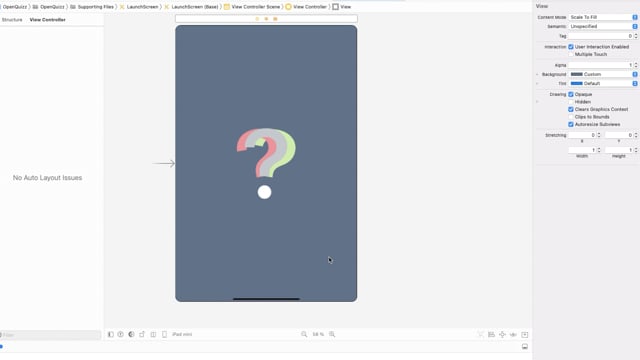Click the split layout icon in canvas bar
The width and height of the screenshot is (640, 360).
tap(153, 334)
